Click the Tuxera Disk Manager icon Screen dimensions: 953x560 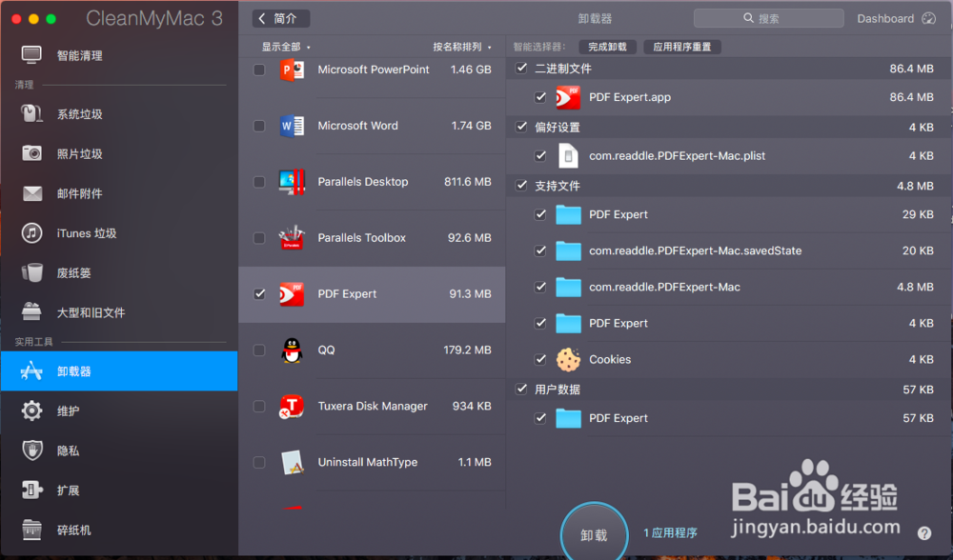[292, 406]
